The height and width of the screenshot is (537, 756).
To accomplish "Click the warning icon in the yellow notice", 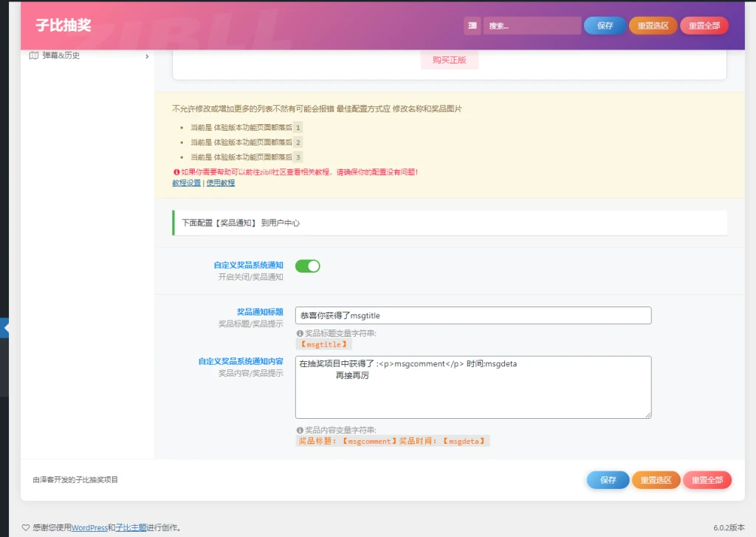I will (178, 171).
